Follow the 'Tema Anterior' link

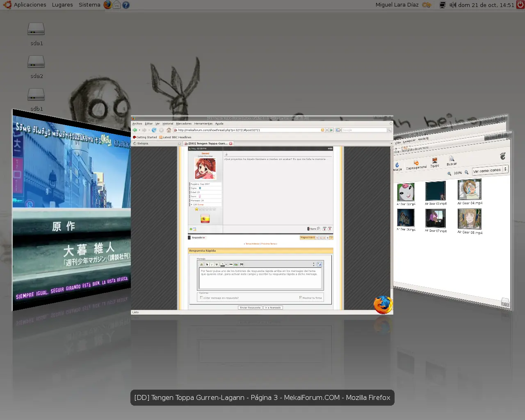coord(252,244)
